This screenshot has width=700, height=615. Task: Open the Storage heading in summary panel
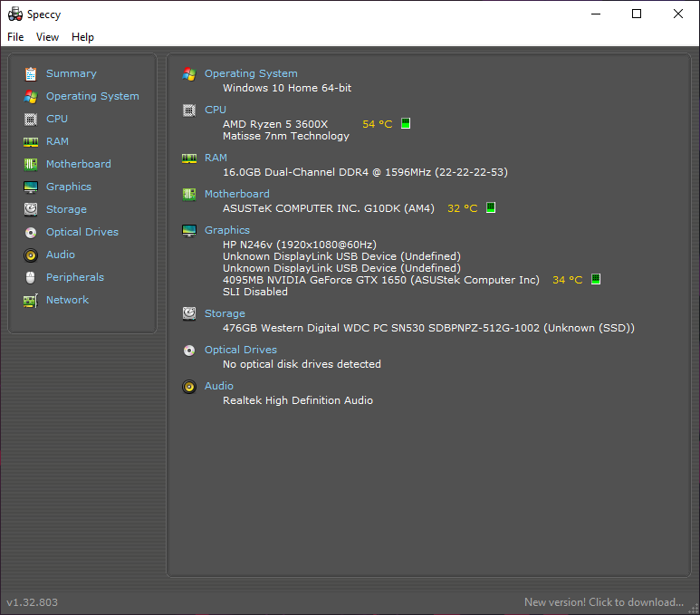(x=225, y=313)
